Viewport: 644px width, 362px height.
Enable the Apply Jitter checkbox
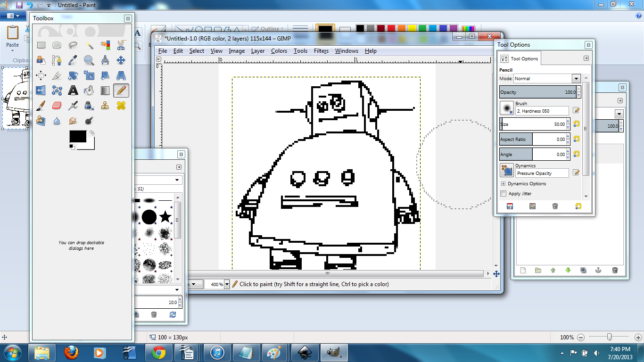pos(503,194)
